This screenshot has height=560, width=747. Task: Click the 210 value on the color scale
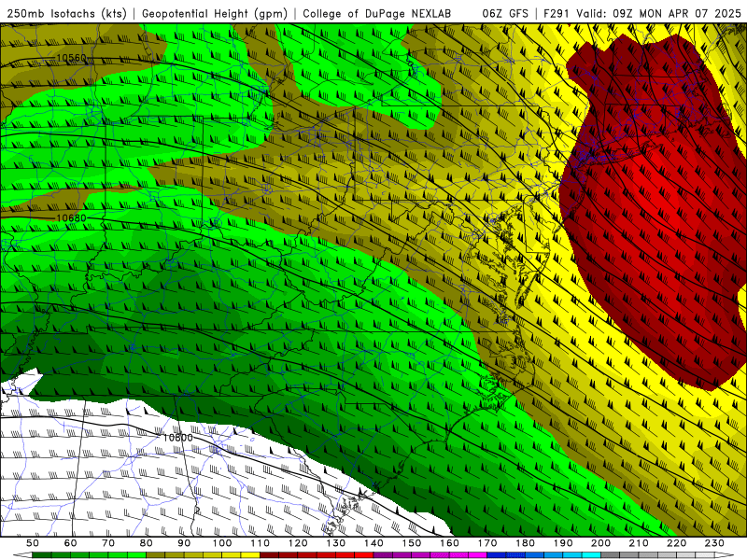(639, 543)
